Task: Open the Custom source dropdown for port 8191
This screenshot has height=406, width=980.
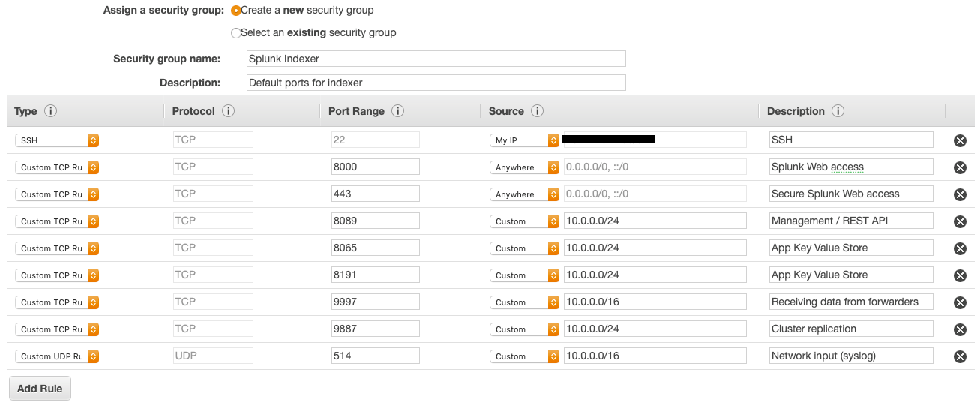Action: (524, 275)
